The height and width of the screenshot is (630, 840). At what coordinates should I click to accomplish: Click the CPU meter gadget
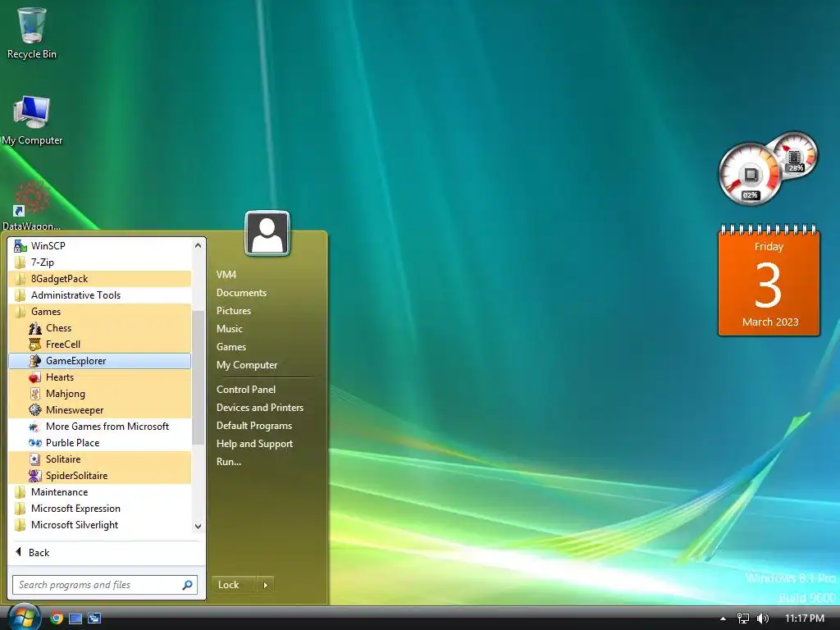tap(750, 174)
